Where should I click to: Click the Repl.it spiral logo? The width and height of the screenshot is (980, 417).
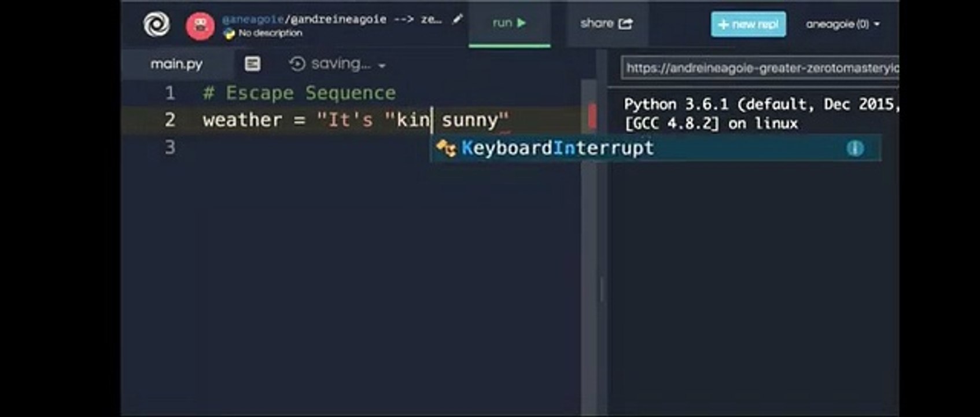156,24
